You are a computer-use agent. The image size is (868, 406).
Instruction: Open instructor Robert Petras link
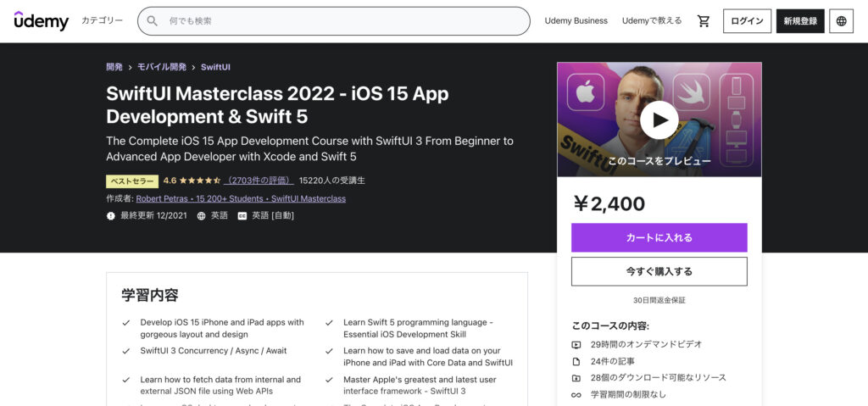coord(241,198)
